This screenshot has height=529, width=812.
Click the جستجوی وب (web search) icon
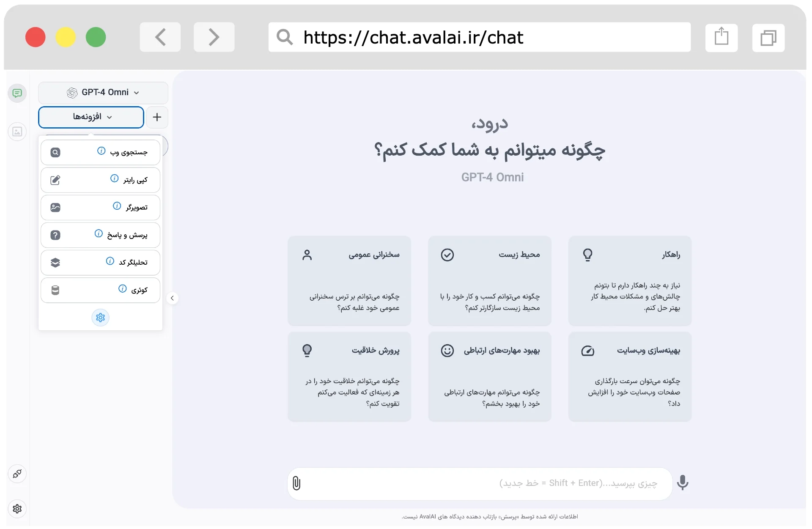[x=53, y=153]
